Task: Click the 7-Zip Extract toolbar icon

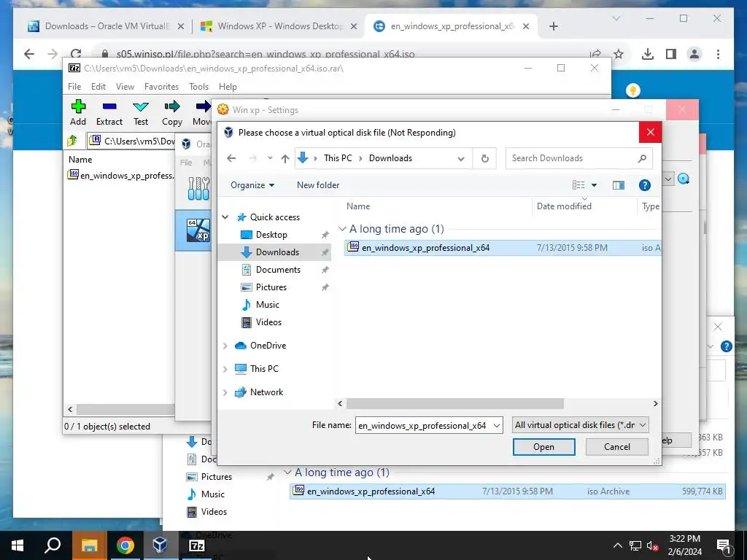Action: (x=109, y=106)
